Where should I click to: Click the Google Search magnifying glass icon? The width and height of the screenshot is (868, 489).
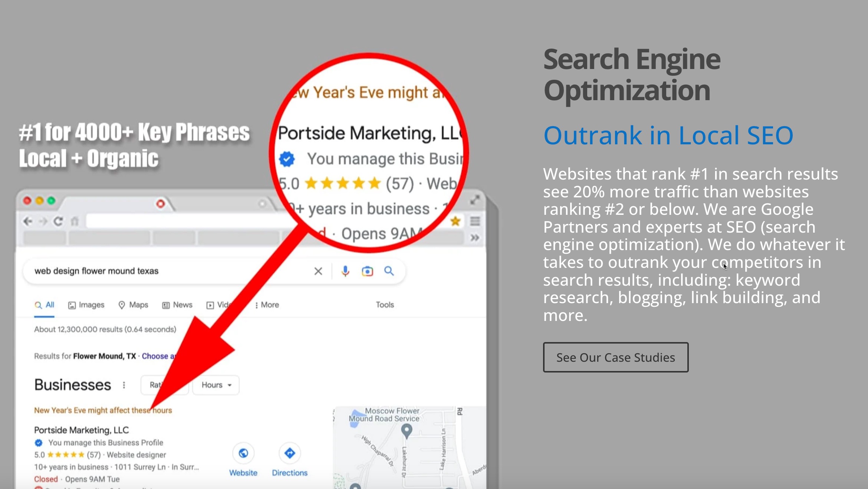tap(388, 272)
